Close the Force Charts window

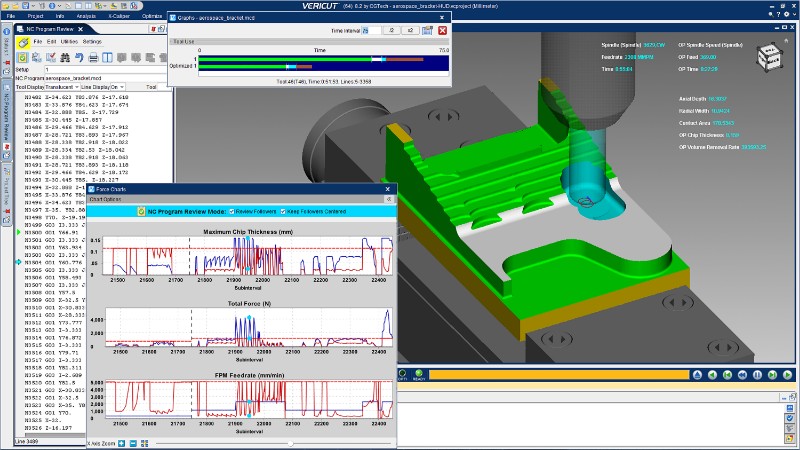click(x=387, y=189)
